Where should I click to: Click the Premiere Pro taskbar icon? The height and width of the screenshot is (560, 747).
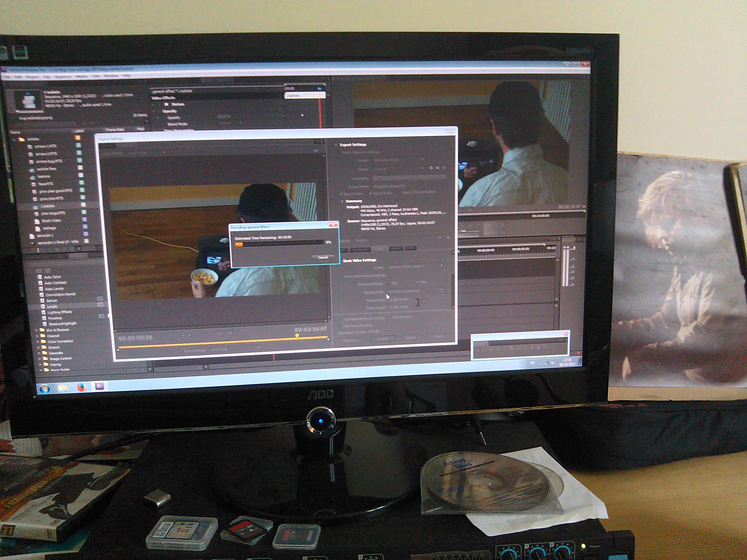coord(99,386)
